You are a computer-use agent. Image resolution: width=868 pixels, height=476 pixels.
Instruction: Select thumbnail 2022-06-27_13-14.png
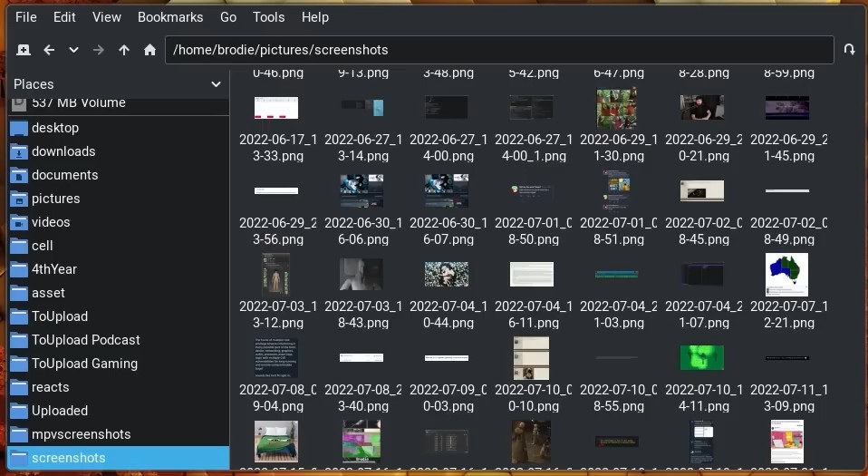[362, 108]
